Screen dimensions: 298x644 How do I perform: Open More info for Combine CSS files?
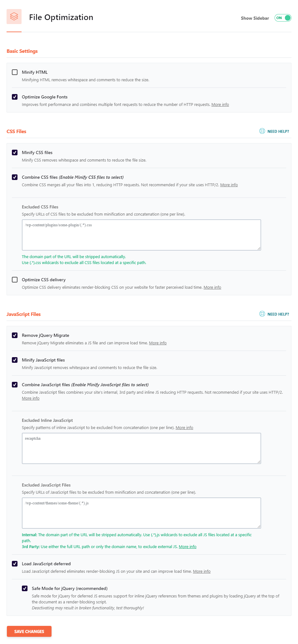[x=229, y=185]
